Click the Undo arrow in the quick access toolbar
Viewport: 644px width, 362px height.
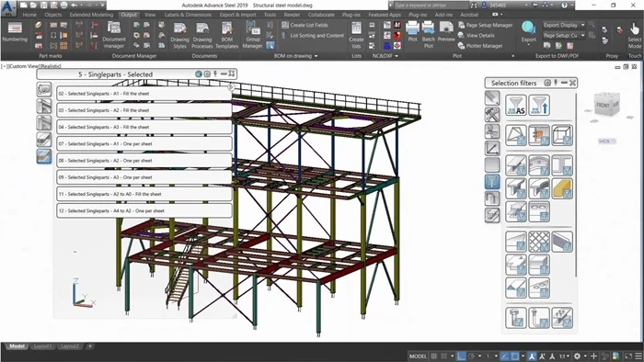pyautogui.click(x=75, y=6)
